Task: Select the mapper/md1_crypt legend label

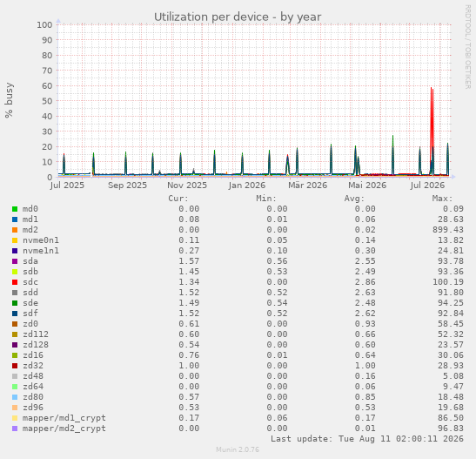Action: 64,418
